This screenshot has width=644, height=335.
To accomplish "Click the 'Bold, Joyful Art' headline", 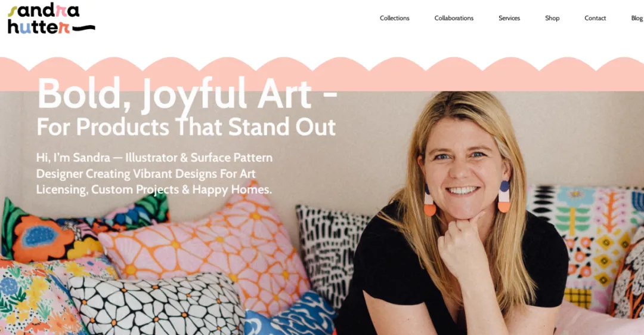I will pos(187,95).
